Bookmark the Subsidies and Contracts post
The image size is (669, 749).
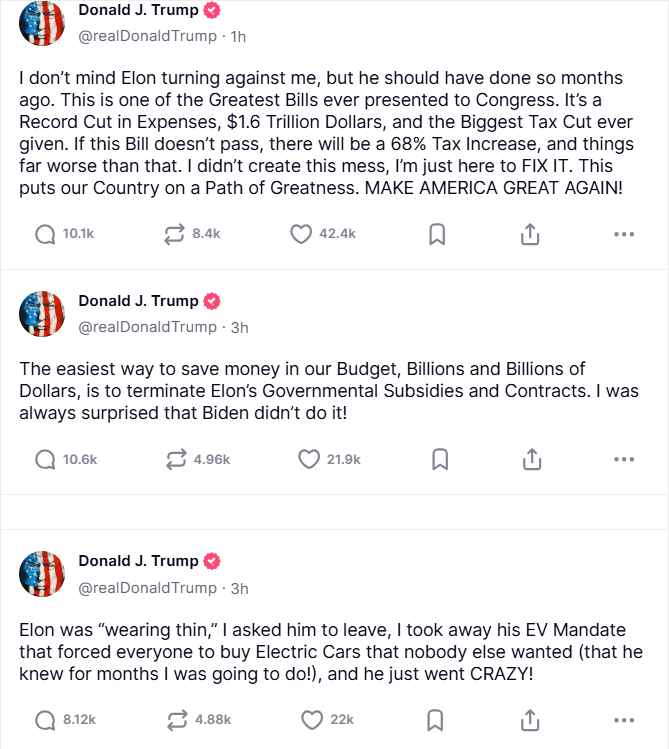coord(439,459)
